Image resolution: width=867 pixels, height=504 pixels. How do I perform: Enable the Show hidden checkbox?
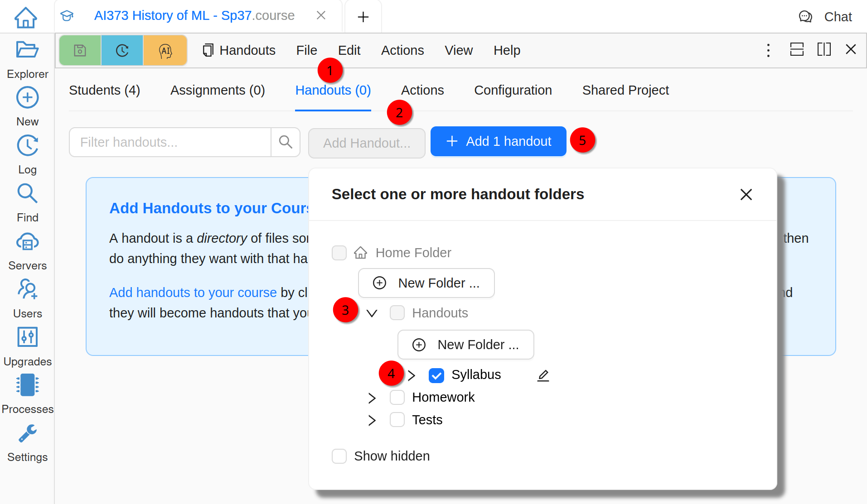click(339, 456)
